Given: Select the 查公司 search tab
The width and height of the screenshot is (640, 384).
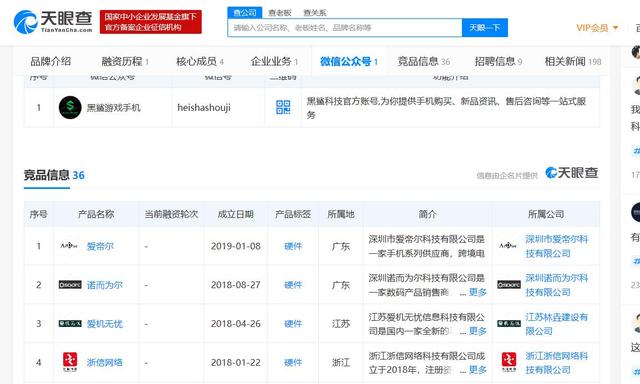Looking at the screenshot, I should click(x=244, y=13).
